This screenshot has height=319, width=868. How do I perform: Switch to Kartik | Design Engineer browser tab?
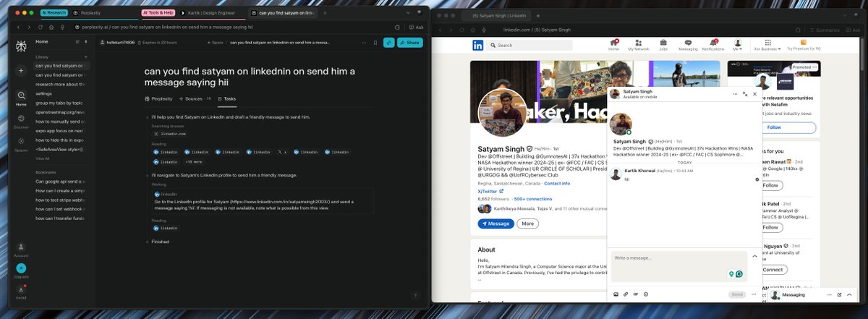211,13
